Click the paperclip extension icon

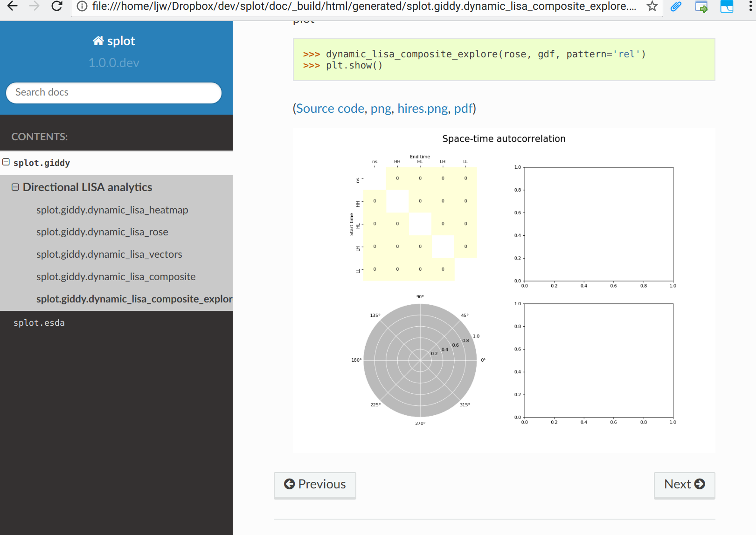pos(676,7)
